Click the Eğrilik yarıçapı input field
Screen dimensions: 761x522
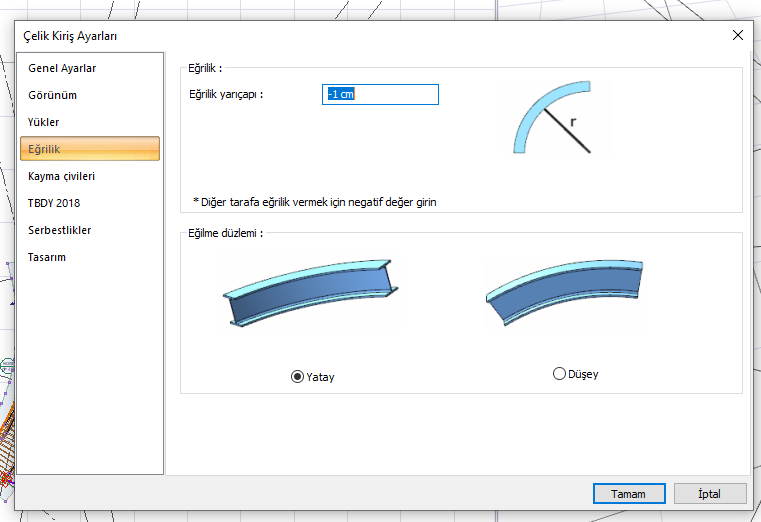(380, 94)
